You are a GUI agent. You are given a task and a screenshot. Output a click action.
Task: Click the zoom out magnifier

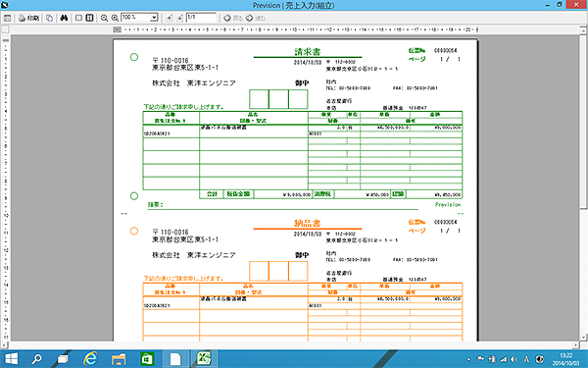pos(104,18)
